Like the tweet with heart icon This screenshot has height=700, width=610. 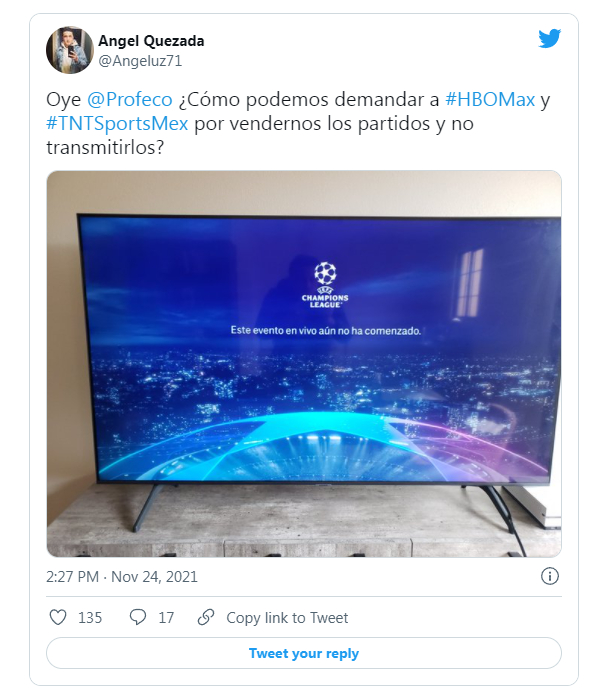click(58, 617)
